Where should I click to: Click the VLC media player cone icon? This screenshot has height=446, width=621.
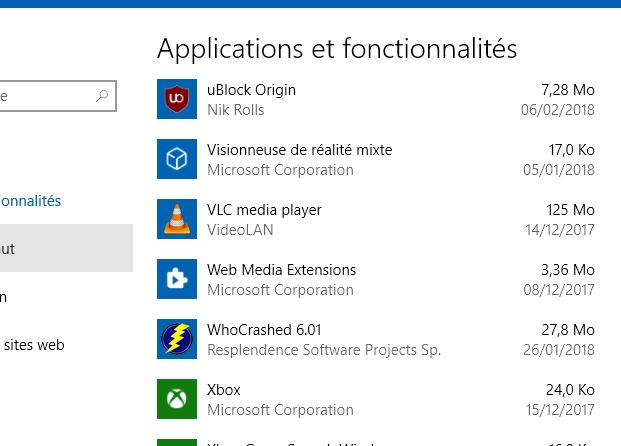tap(177, 219)
